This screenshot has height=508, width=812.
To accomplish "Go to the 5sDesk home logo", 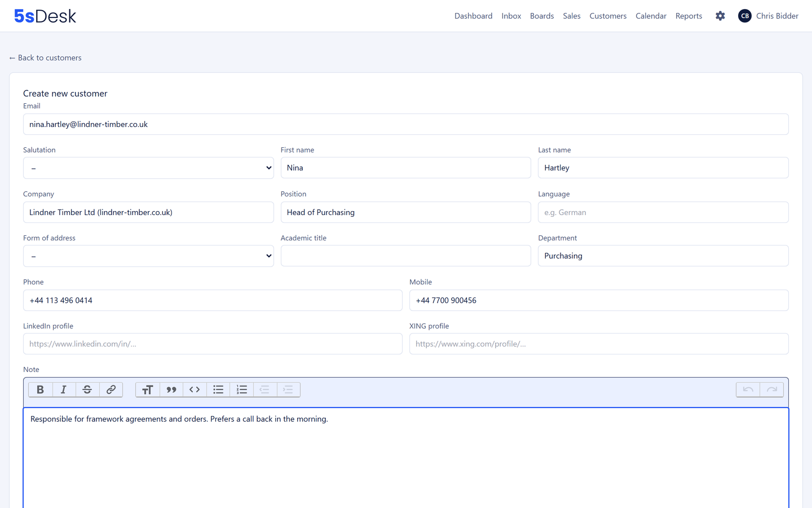I will click(x=45, y=16).
